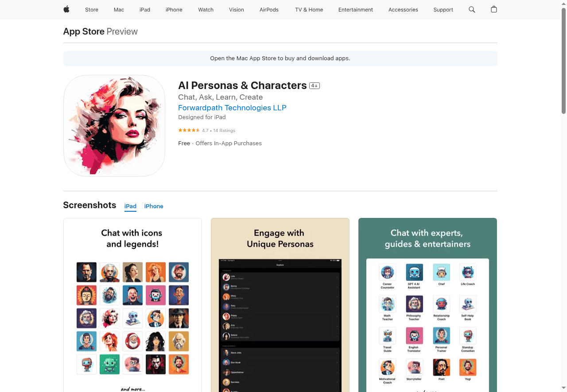
Task: Click the Math Teacher persona icon
Action: pyautogui.click(x=387, y=304)
